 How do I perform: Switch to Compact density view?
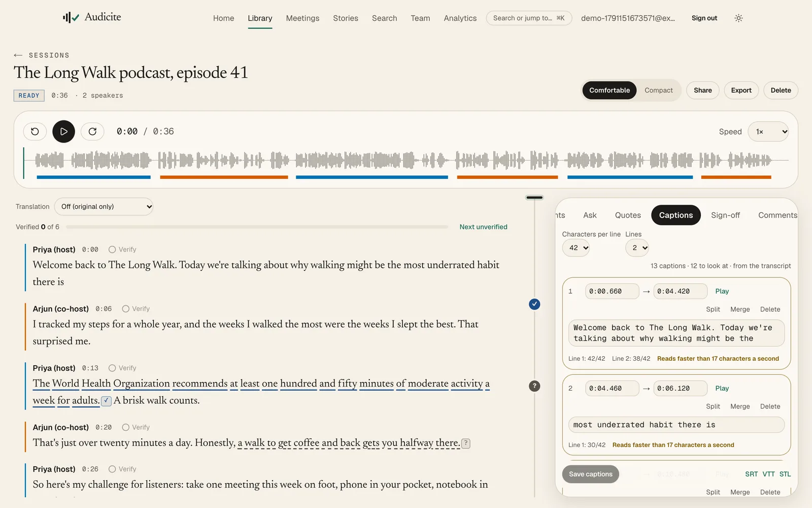(658, 90)
